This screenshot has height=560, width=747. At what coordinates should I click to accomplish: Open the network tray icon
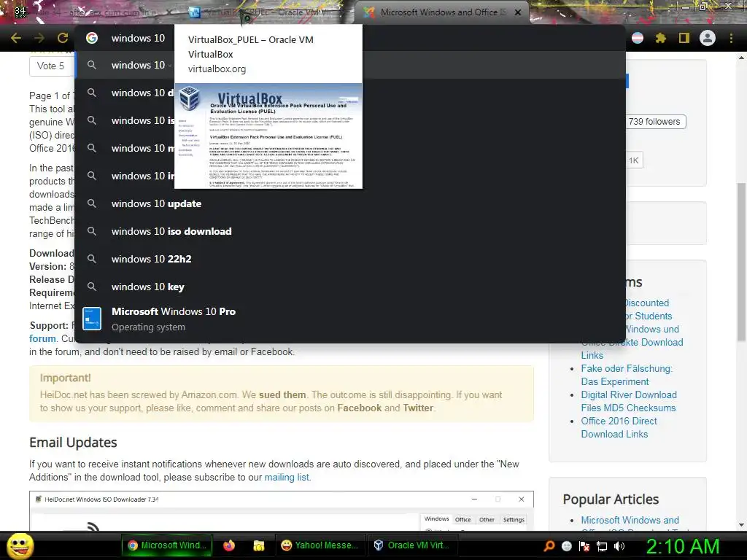[x=602, y=546]
